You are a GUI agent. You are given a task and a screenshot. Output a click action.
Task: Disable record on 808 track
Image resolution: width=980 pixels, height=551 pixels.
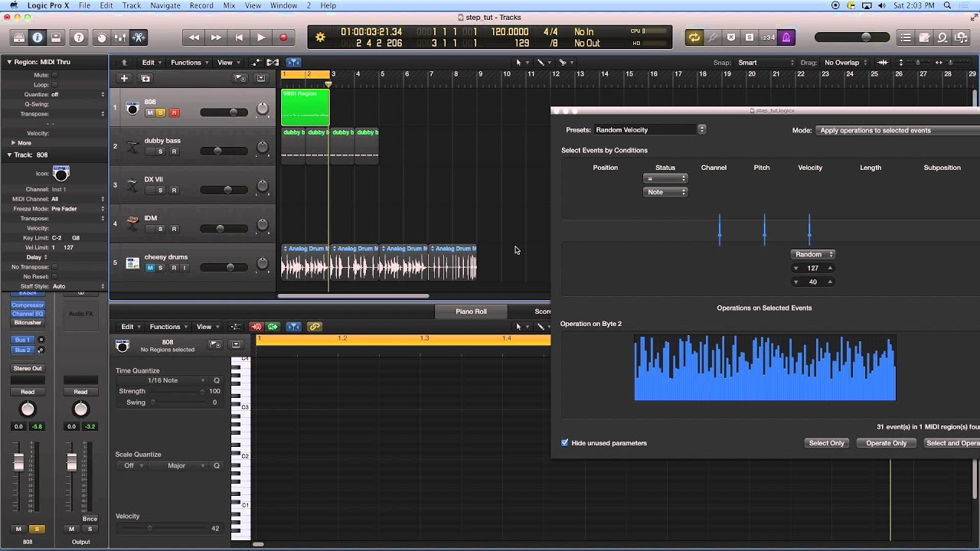tap(174, 112)
